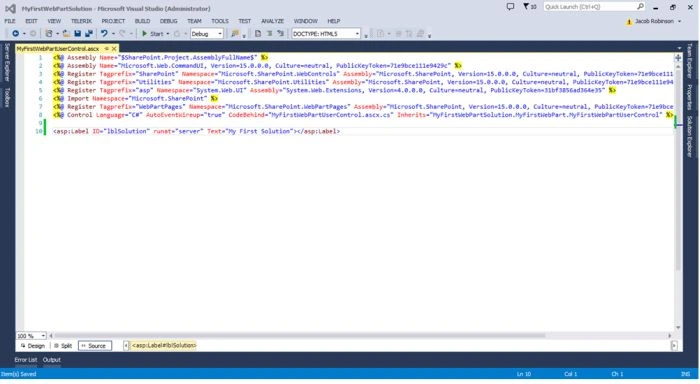
Task: Click the account warning triangle icon
Action: pos(629,21)
